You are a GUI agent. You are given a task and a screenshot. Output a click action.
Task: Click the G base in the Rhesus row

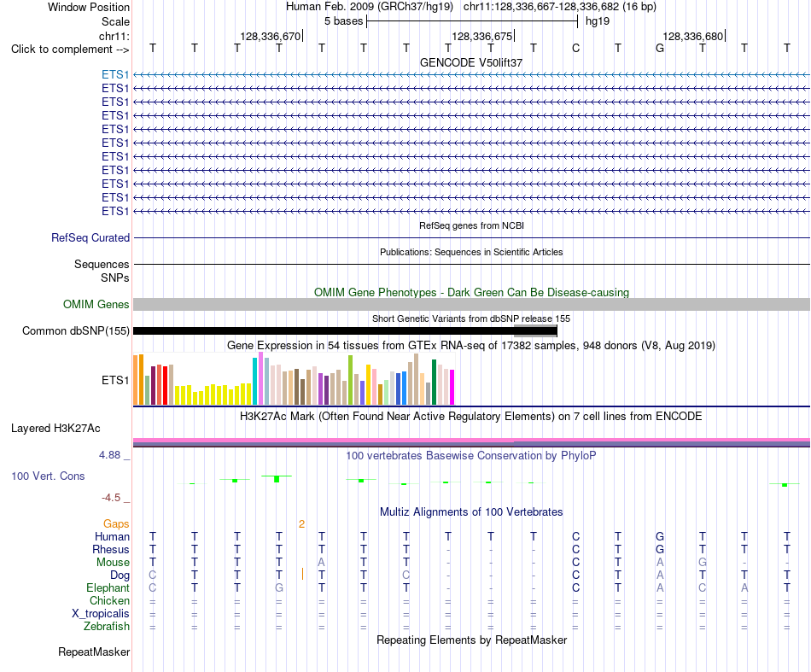[x=660, y=549]
